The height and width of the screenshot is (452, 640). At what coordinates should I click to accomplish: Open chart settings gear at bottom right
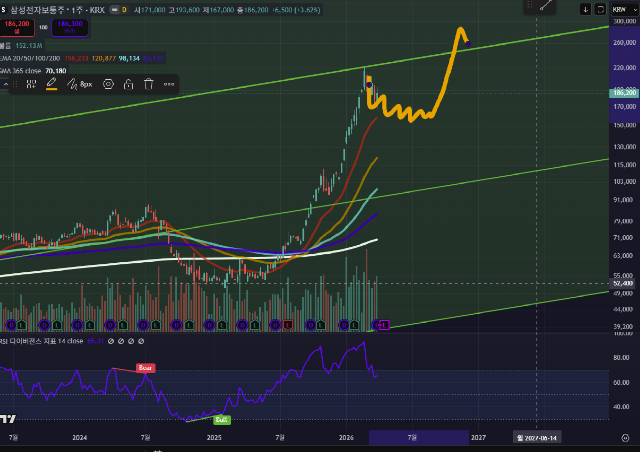(x=625, y=438)
